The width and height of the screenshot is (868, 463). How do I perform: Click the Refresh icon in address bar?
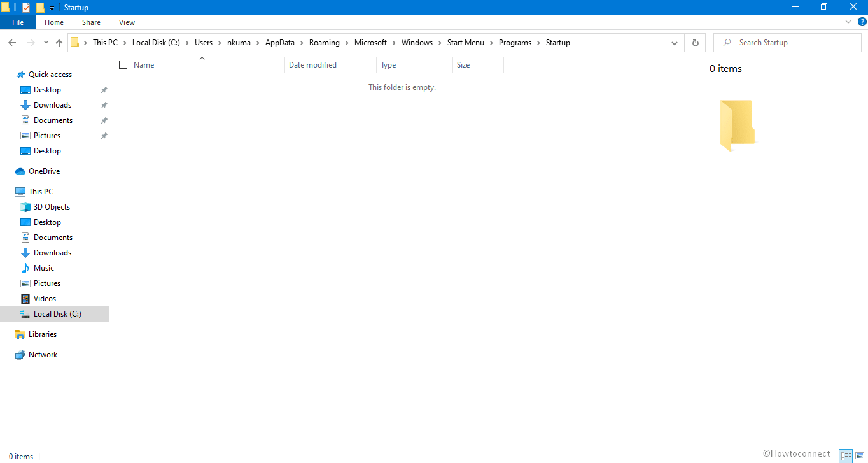point(695,43)
